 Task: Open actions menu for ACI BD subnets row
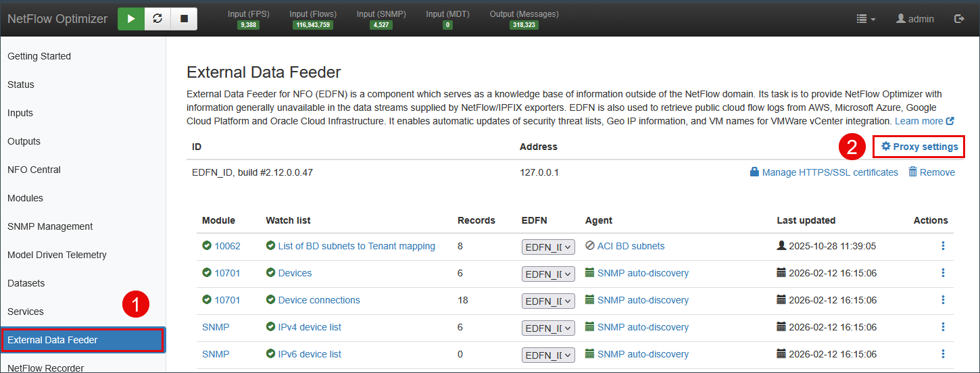(943, 246)
